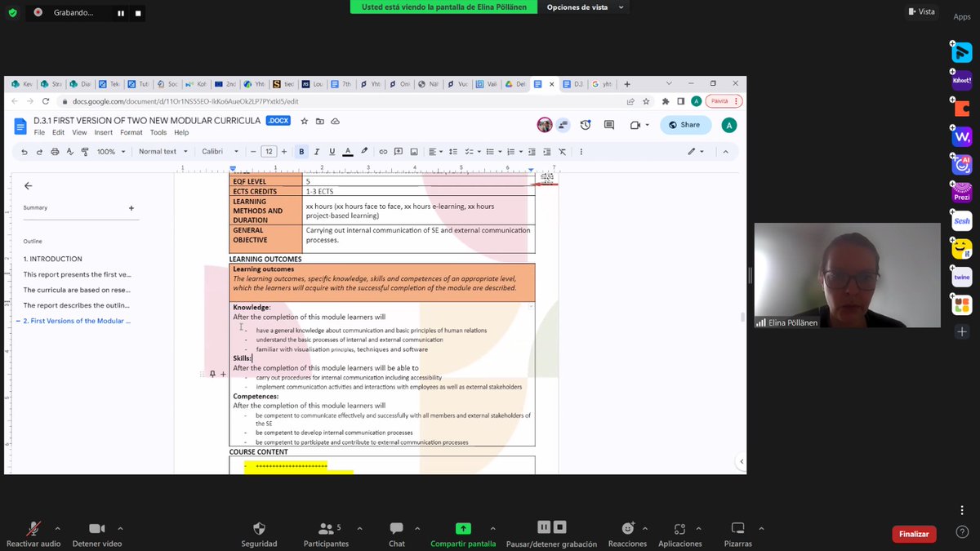Screen dimensions: 980x551
Task: Click the Add comment icon in toolbar
Action: 399,151
